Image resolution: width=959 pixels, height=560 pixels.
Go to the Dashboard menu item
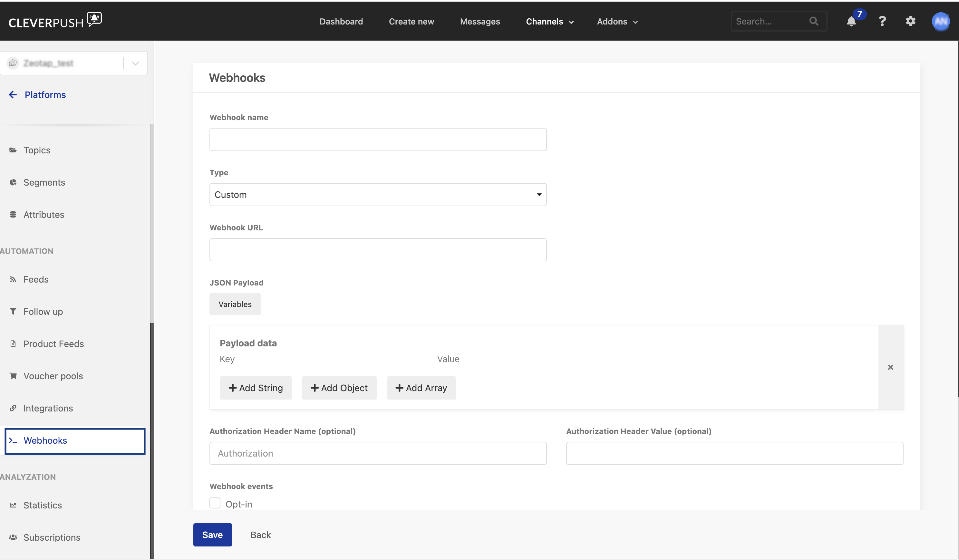[341, 22]
